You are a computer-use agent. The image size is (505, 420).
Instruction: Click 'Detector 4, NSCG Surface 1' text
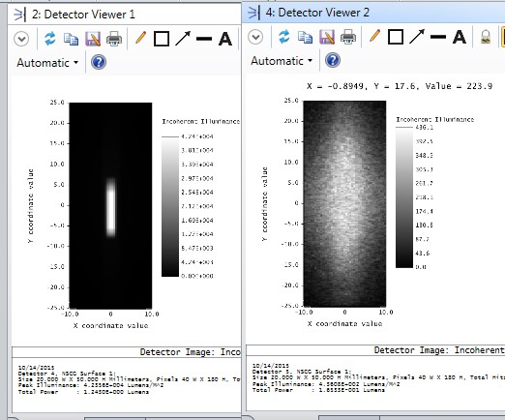click(67, 374)
